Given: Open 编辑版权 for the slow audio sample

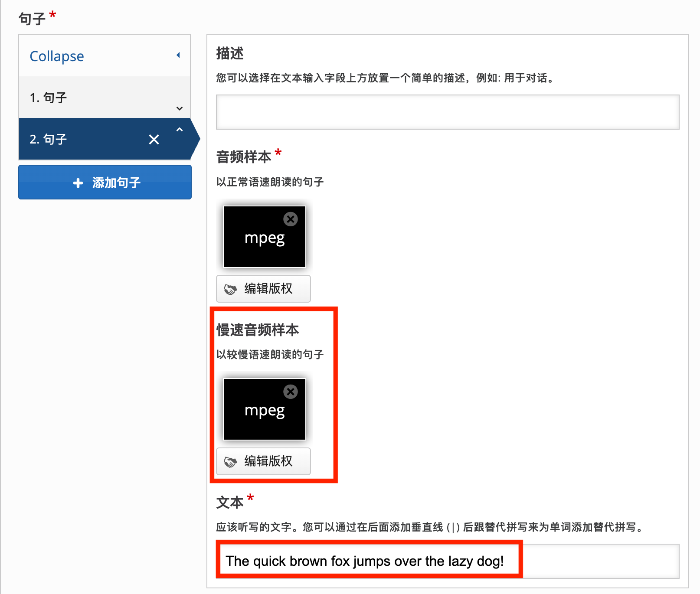Looking at the screenshot, I should coord(263,461).
